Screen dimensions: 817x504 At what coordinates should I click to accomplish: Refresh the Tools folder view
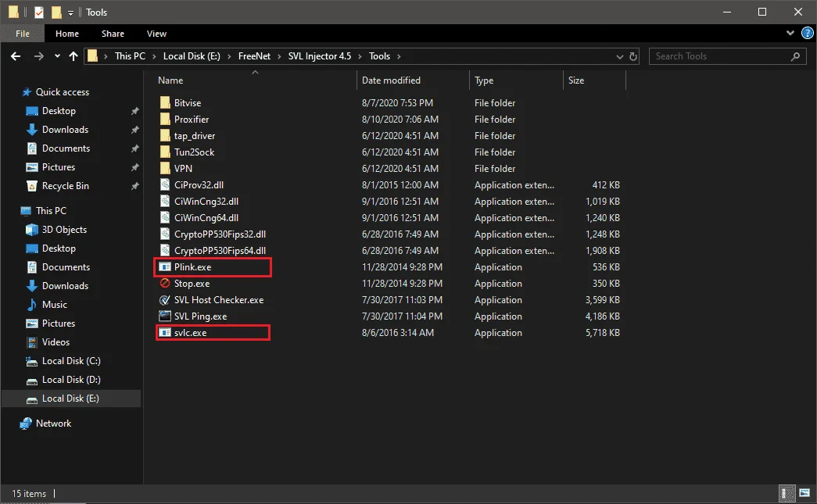click(x=633, y=56)
